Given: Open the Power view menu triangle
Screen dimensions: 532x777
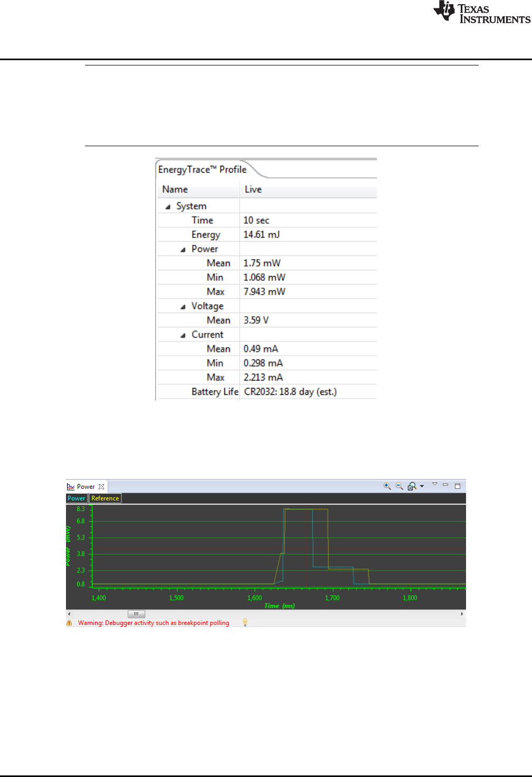Looking at the screenshot, I should click(435, 484).
